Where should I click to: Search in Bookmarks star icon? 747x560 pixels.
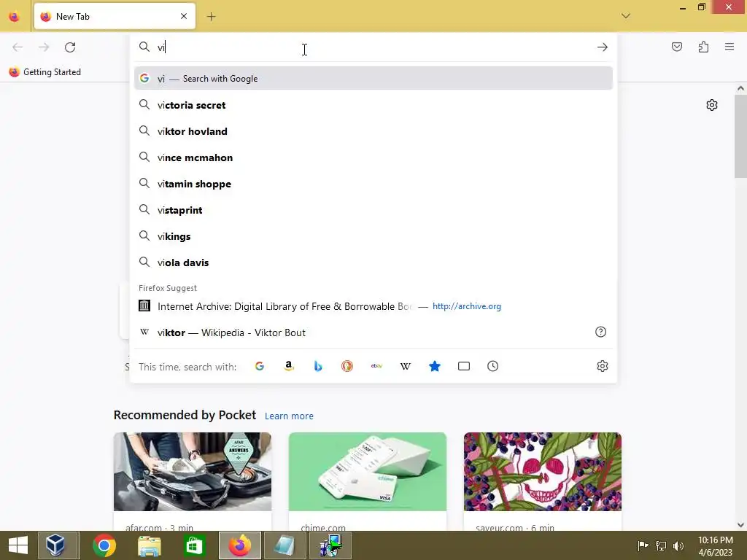[435, 366]
